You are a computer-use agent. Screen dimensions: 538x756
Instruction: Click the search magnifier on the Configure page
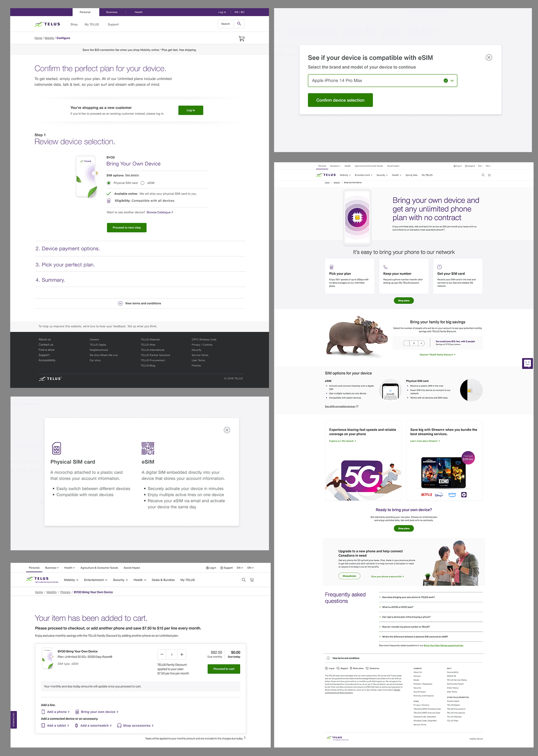point(239,24)
